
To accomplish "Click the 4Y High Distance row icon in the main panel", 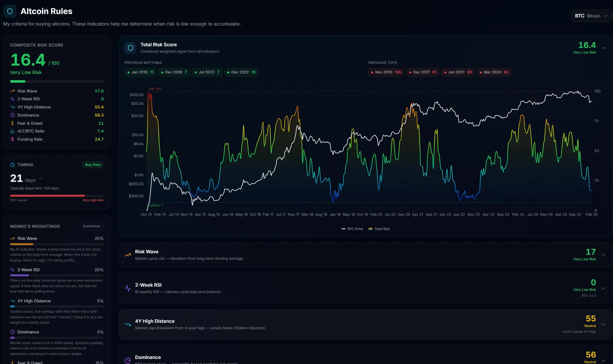I will click(128, 324).
